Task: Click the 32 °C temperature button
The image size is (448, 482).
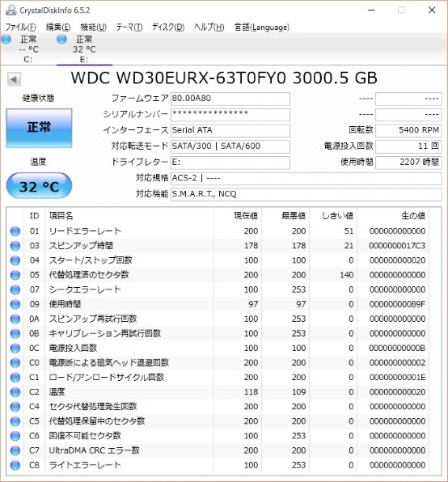Action: click(39, 186)
